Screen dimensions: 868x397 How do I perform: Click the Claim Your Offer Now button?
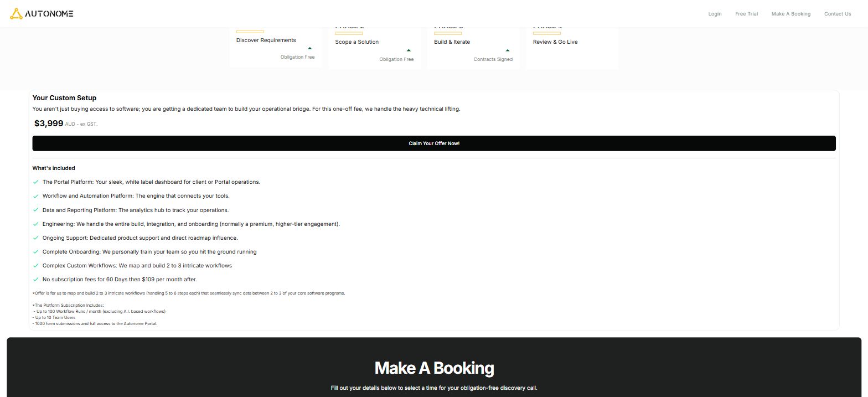coord(434,143)
